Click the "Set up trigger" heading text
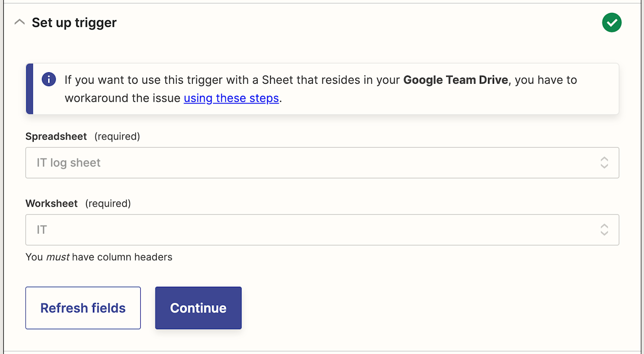 pos(74,23)
